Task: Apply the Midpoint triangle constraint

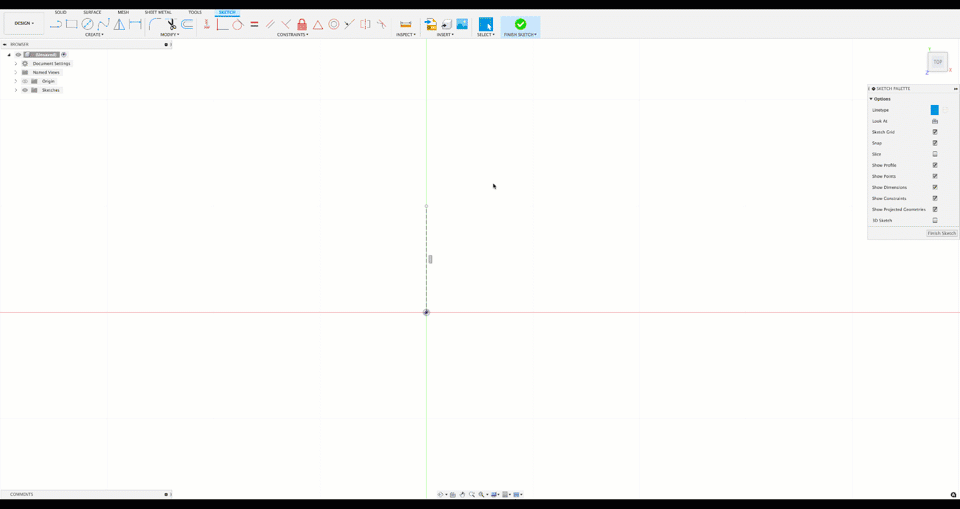Action: [318, 25]
